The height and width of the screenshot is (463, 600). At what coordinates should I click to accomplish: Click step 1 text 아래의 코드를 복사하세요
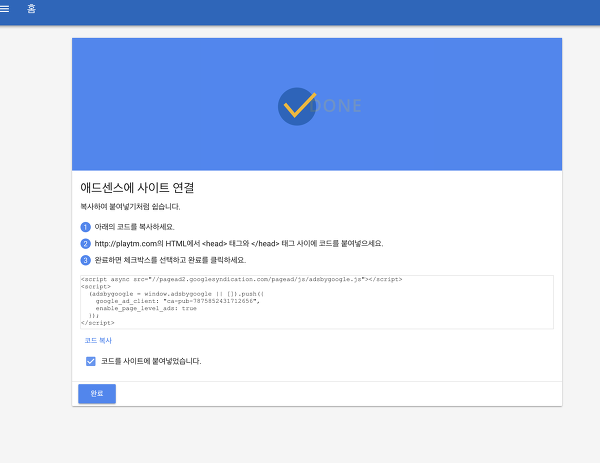[x=134, y=227]
